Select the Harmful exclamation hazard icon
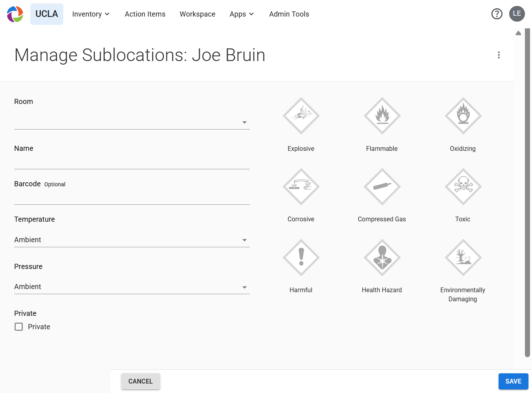The height and width of the screenshot is (393, 532). click(301, 258)
